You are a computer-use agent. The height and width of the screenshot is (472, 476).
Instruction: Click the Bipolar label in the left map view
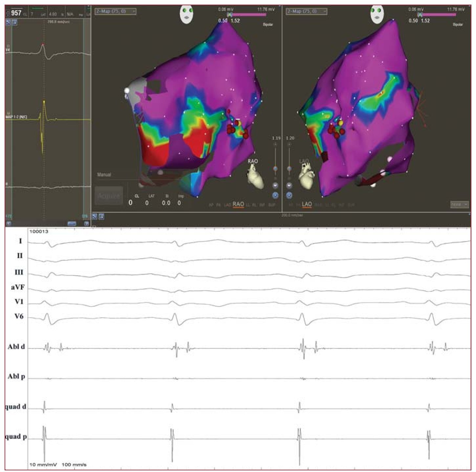click(x=268, y=25)
